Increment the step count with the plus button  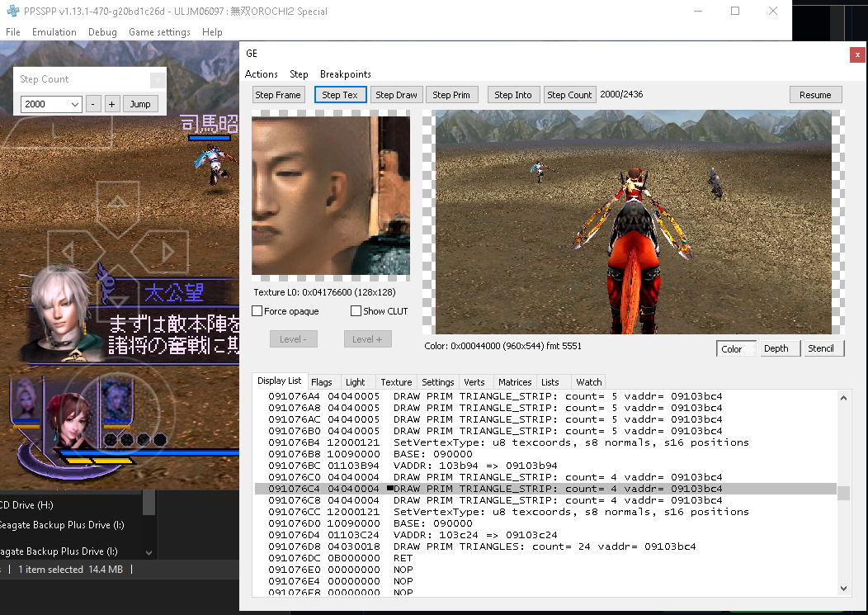[111, 104]
